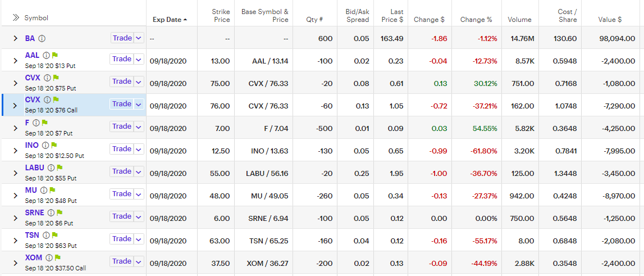Open info icon next to SRNE
Image resolution: width=644 pixels, height=276 pixels.
point(51,212)
